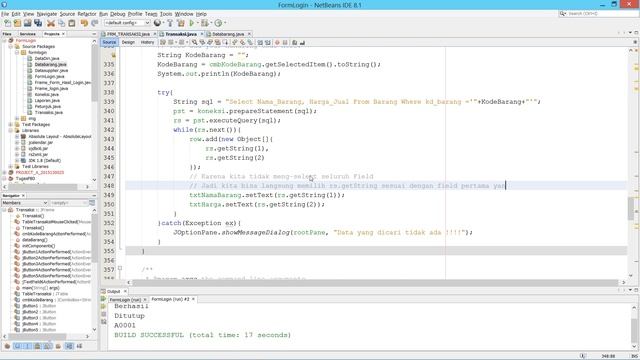The width and height of the screenshot is (640, 360).
Task: Open the default config dropdown
Action: (x=127, y=23)
